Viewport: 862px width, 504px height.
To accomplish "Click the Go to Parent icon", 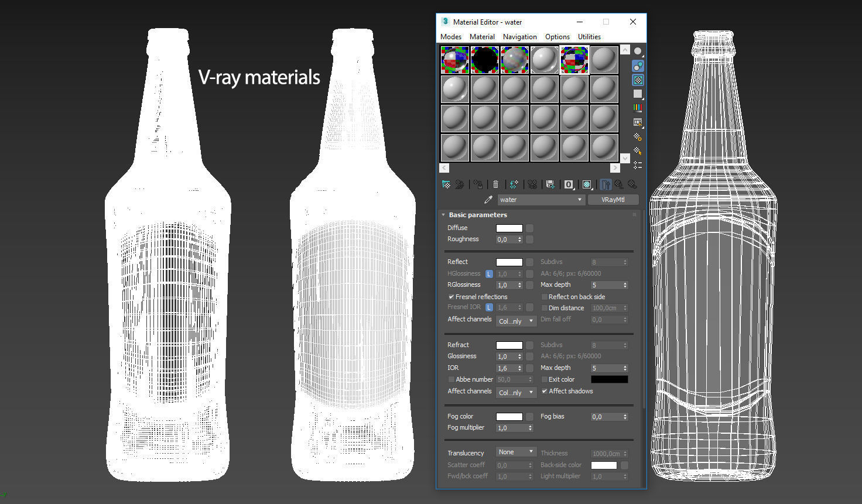I will (619, 184).
